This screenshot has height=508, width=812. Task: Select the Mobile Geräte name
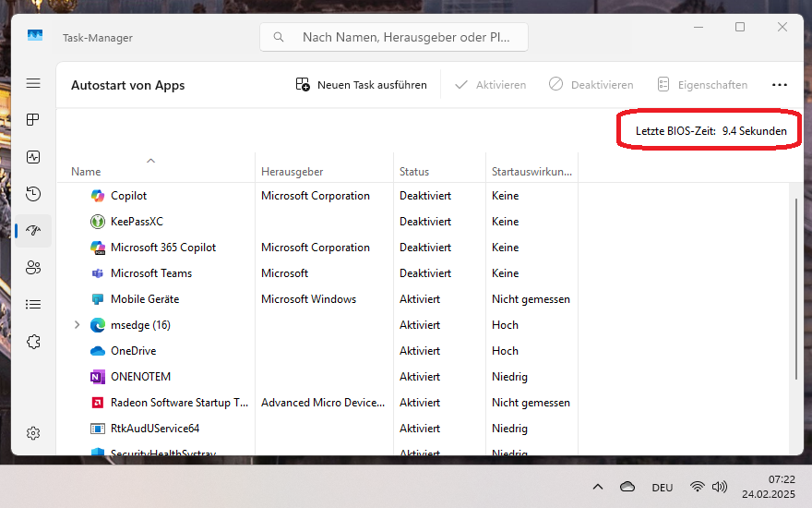point(145,299)
